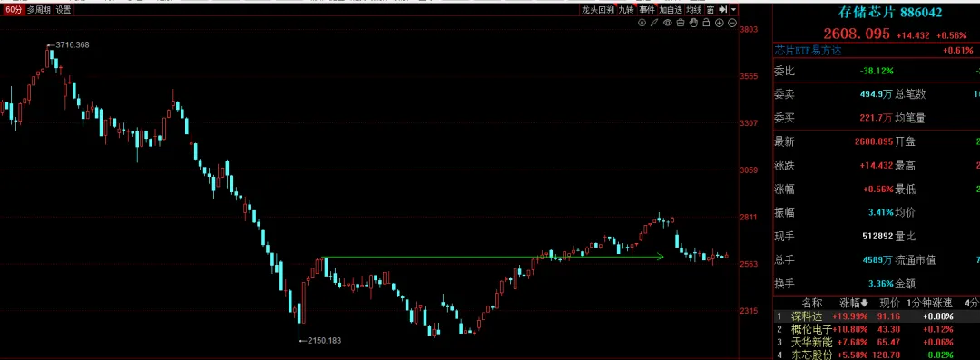
Task: Open the 多周期 multi-period tab
Action: (38, 9)
